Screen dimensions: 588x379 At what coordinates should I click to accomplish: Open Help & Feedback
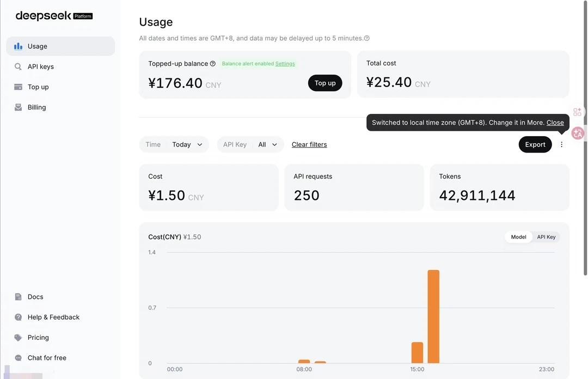[60, 317]
